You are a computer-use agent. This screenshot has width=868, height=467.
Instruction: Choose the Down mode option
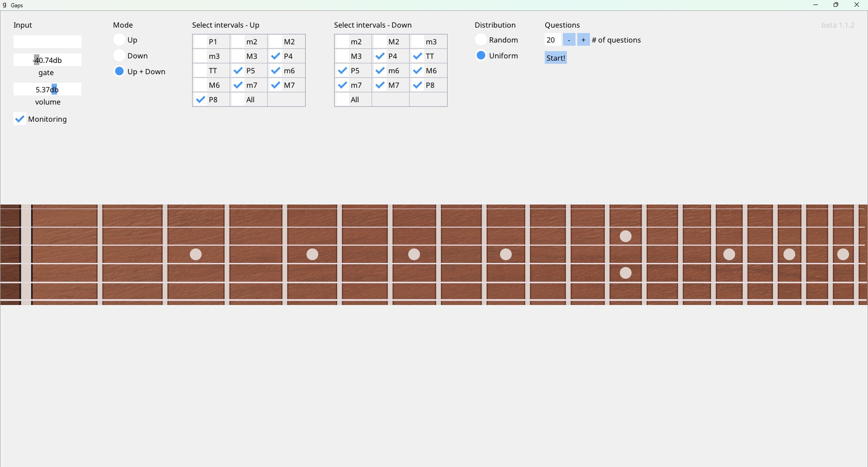pos(119,56)
